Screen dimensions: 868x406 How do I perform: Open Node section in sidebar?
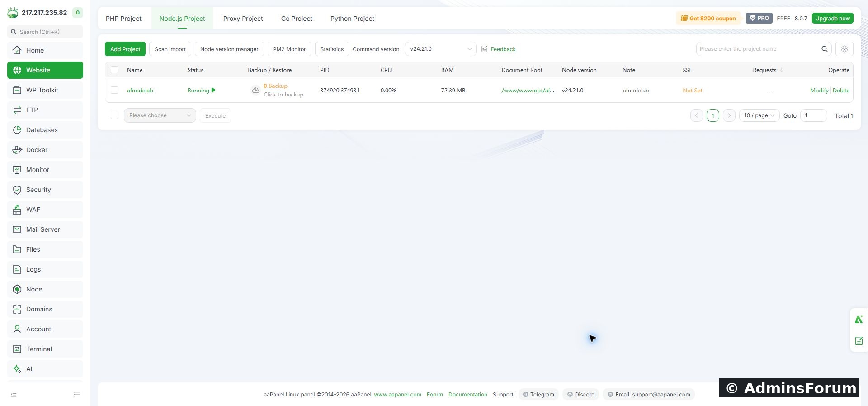tap(45, 289)
